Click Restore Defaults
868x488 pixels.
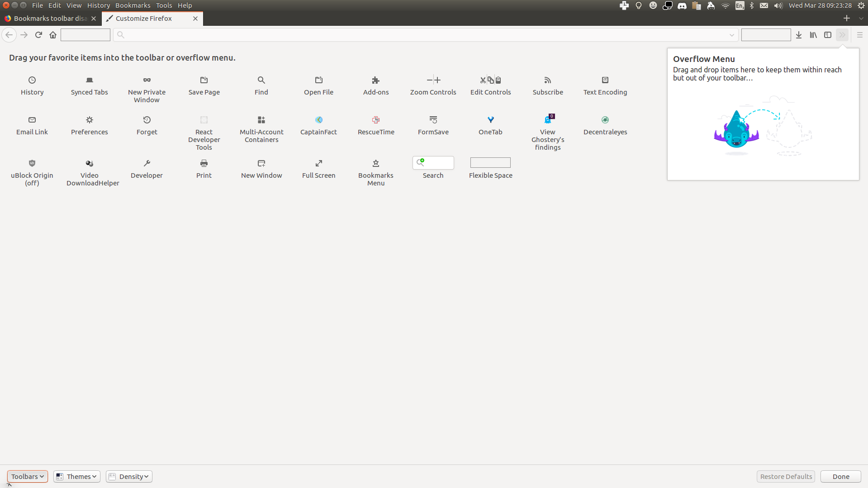[786, 476]
